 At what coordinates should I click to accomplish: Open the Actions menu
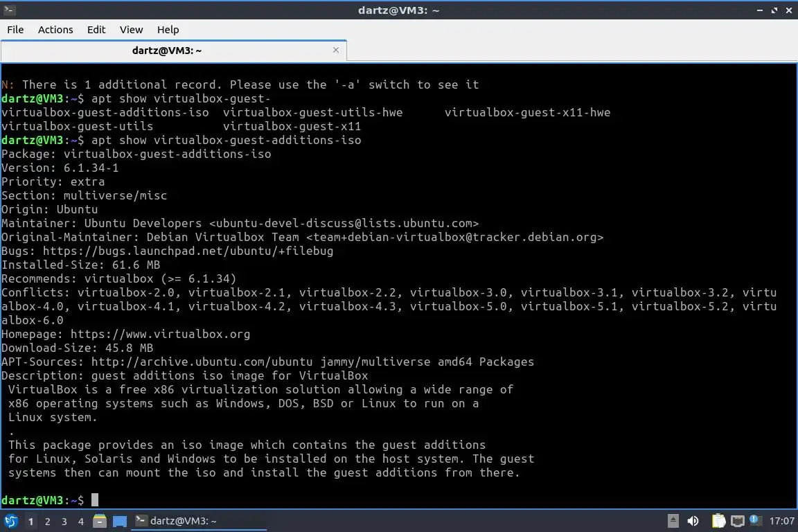click(55, 30)
